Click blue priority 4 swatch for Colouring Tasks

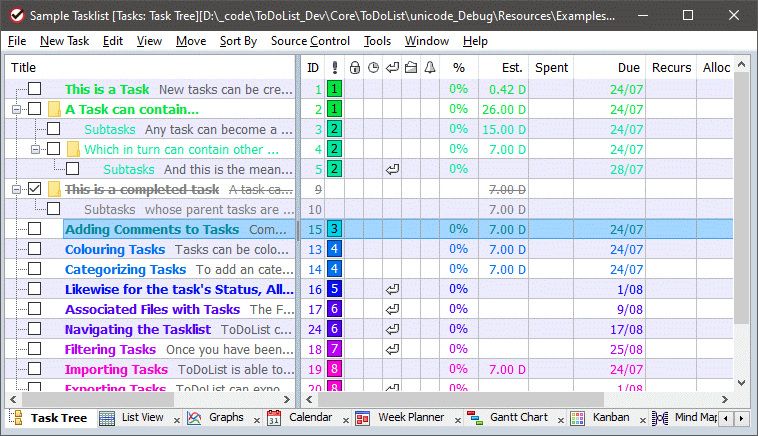click(334, 249)
